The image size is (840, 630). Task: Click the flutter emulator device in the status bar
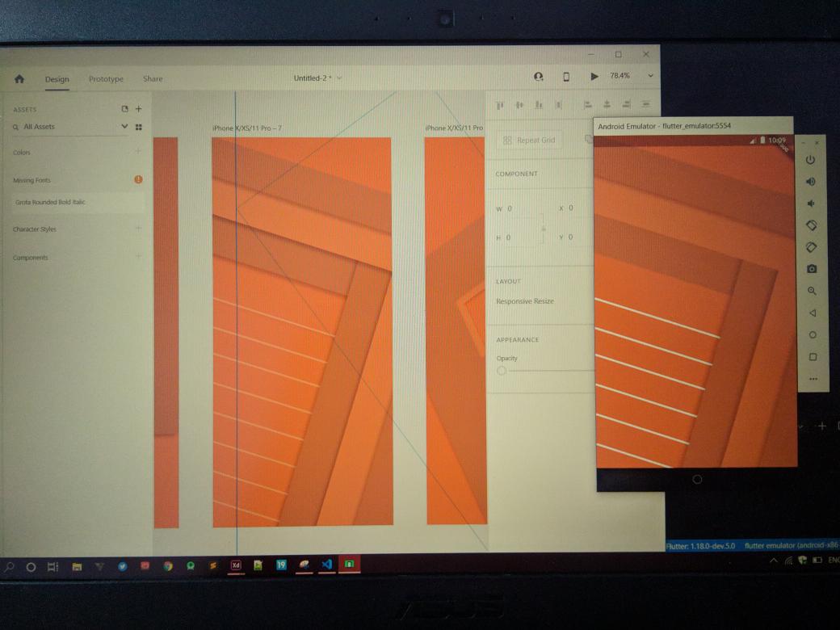tap(792, 545)
